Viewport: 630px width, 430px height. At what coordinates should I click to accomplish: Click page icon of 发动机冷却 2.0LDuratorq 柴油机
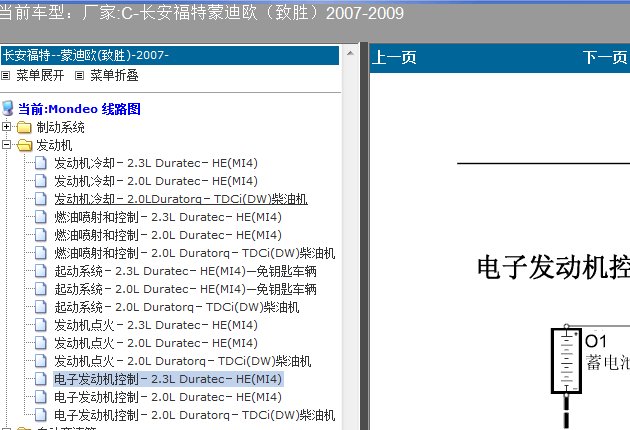(x=41, y=199)
